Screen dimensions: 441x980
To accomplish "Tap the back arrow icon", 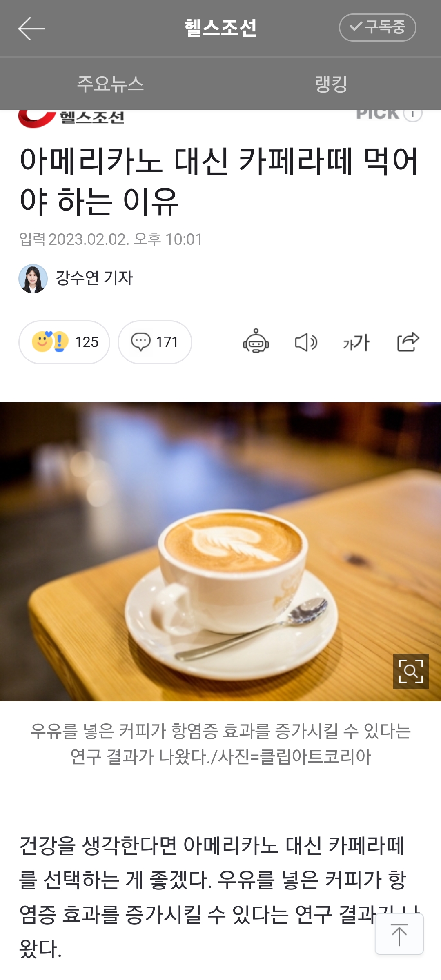I will [x=31, y=29].
